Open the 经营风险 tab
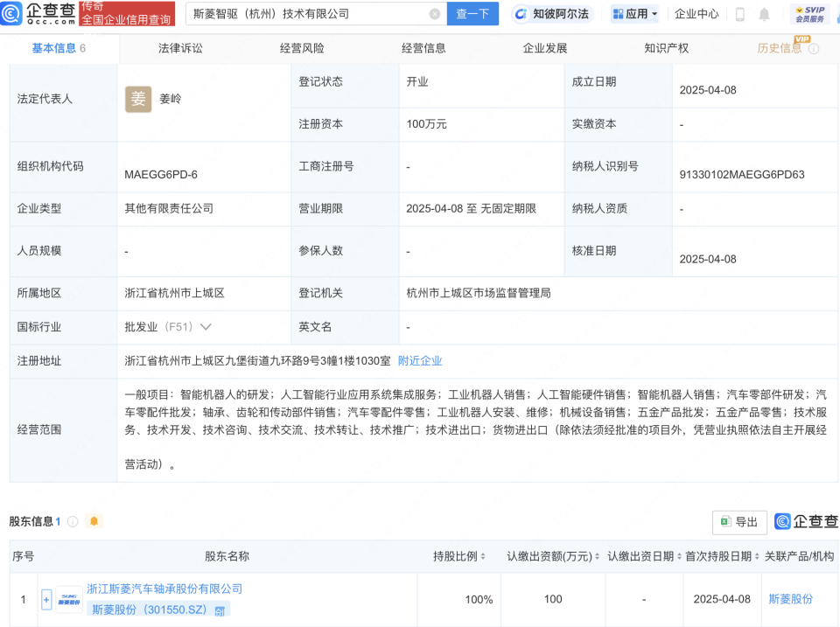The width and height of the screenshot is (840, 627). tap(302, 48)
